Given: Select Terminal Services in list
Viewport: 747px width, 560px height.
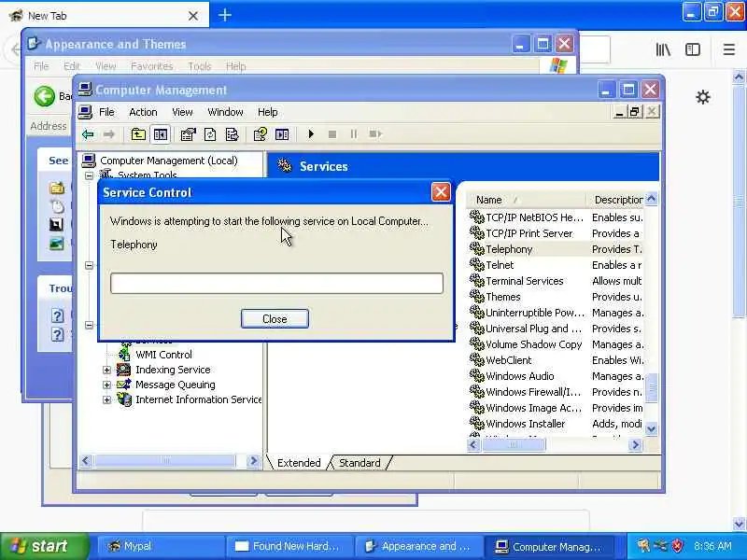Looking at the screenshot, I should [x=525, y=281].
